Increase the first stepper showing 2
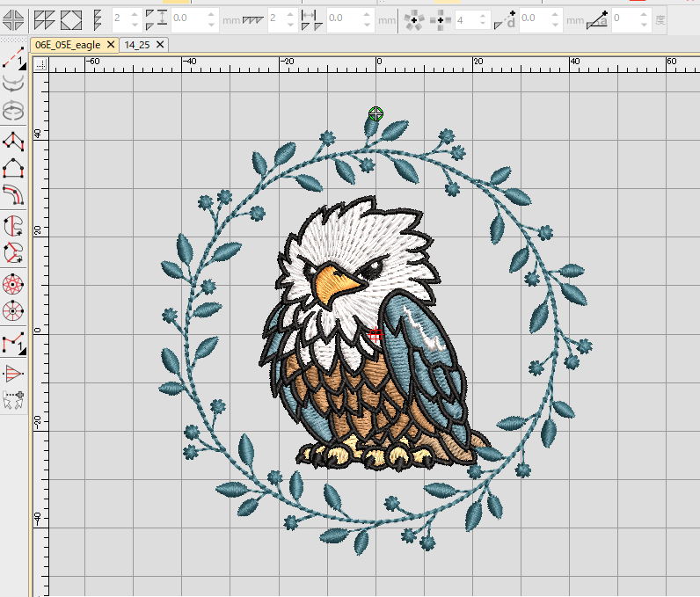 click(x=135, y=13)
